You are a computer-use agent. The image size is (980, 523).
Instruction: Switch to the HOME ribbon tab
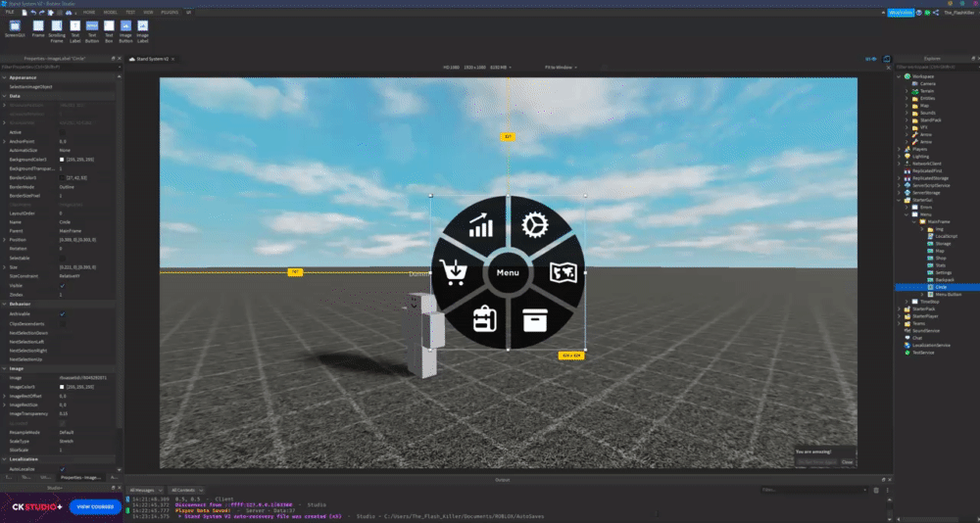pyautogui.click(x=89, y=13)
